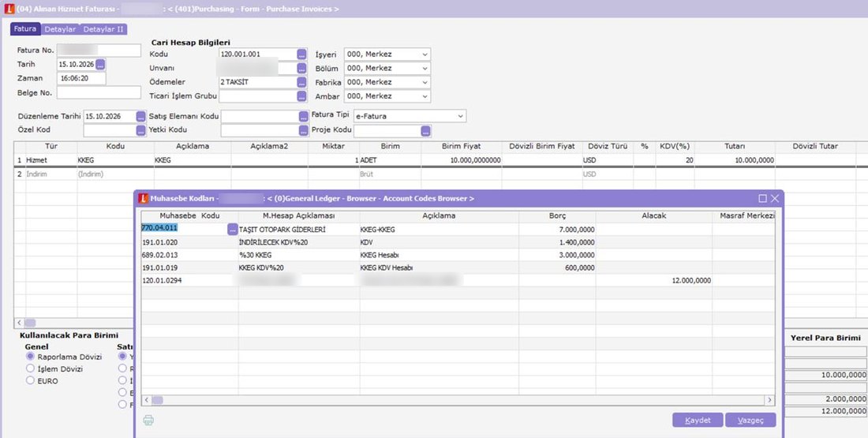This screenshot has height=438, width=868.
Task: Open lookup button beside Özel Kod
Action: tap(141, 131)
